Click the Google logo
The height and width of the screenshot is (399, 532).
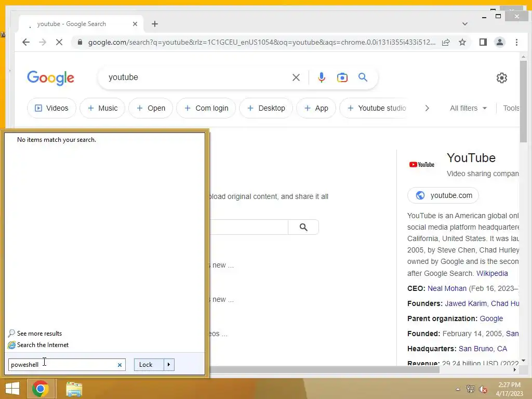click(50, 78)
